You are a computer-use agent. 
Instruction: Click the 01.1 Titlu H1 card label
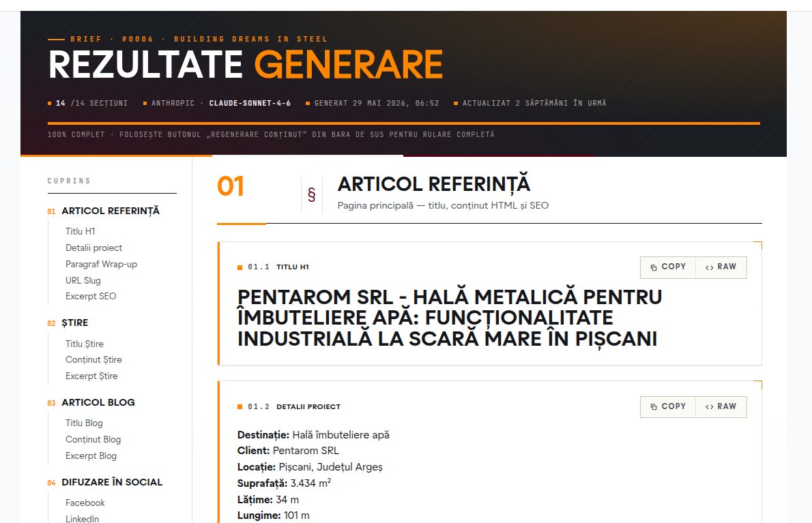[x=273, y=267]
